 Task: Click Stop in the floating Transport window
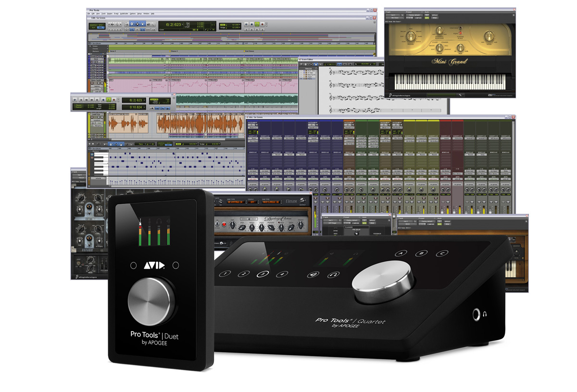coord(103,99)
